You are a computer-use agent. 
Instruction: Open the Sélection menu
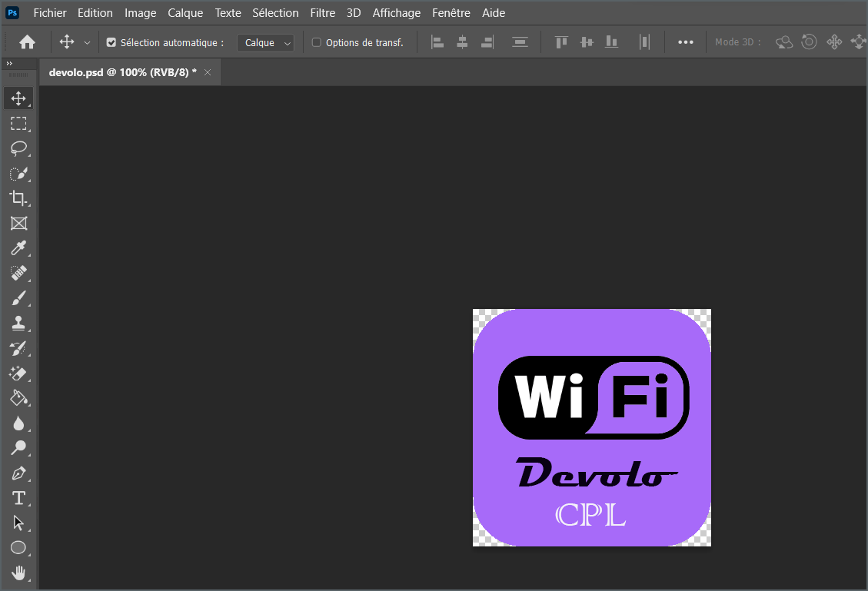[275, 13]
